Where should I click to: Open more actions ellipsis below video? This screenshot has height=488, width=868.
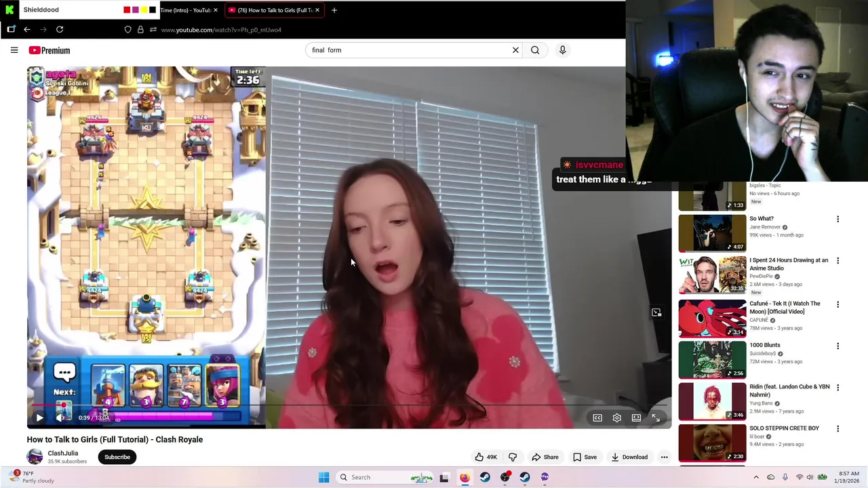pyautogui.click(x=665, y=457)
